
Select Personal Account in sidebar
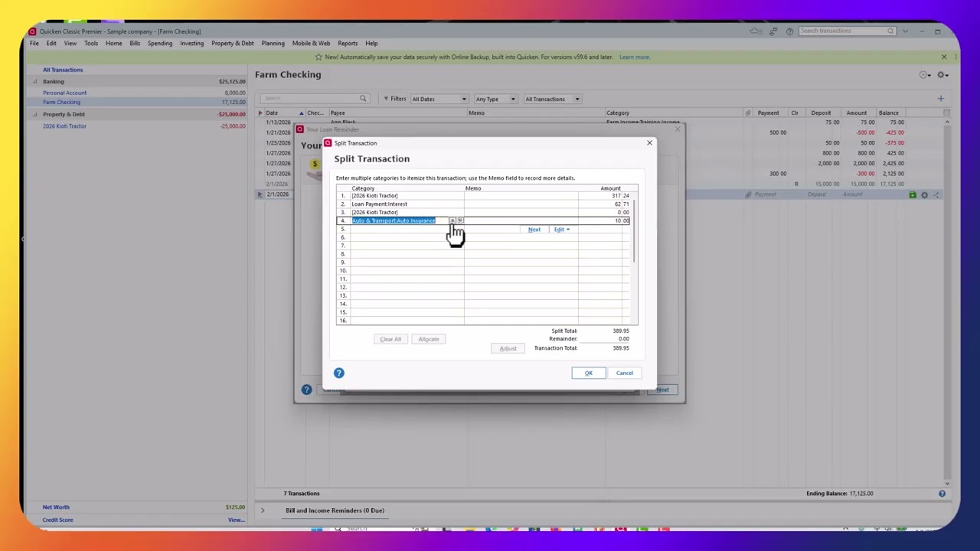pyautogui.click(x=65, y=93)
